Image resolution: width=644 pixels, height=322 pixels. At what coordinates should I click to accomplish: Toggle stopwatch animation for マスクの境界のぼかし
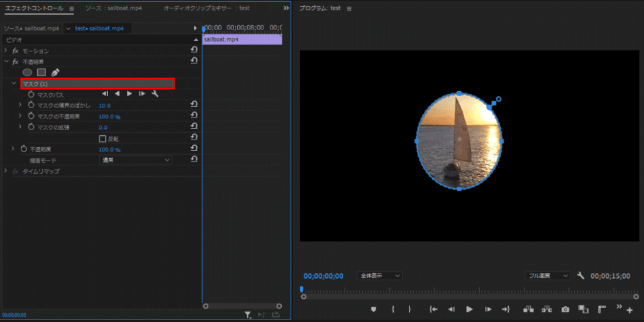click(x=31, y=105)
